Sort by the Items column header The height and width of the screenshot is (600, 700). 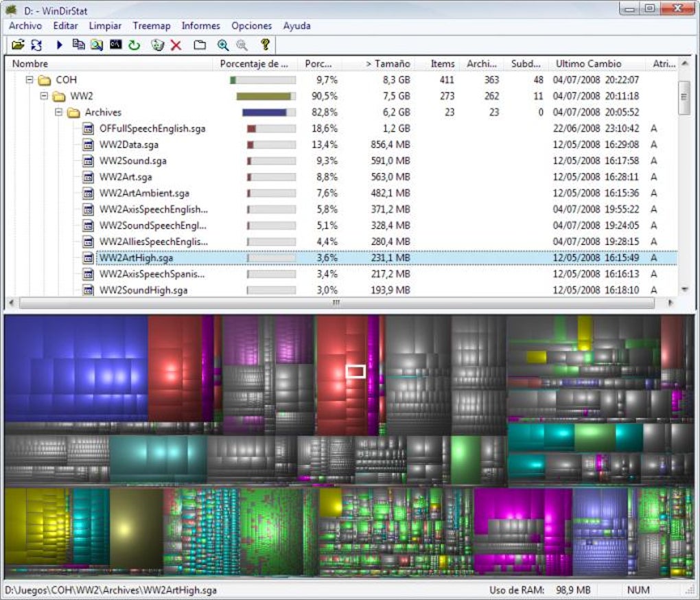[436, 63]
